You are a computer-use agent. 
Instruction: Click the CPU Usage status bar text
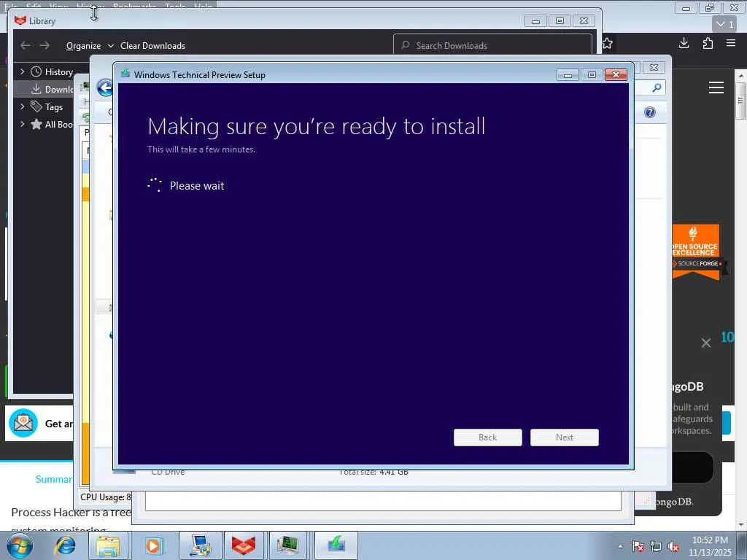[105, 497]
